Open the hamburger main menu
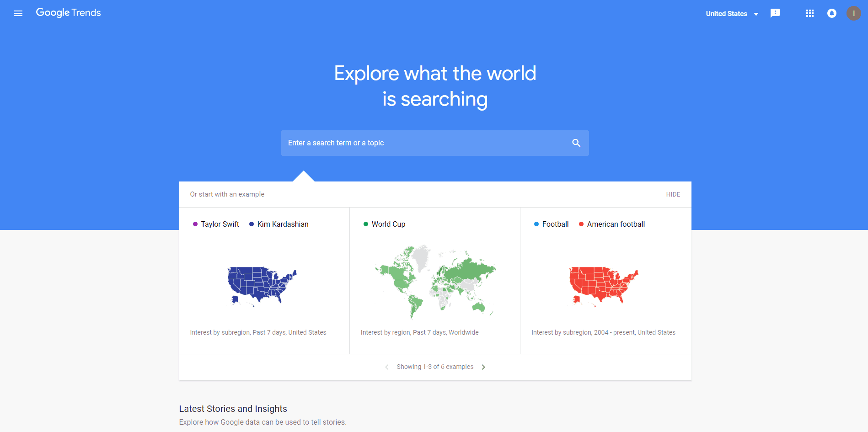The height and width of the screenshot is (432, 868). [18, 13]
